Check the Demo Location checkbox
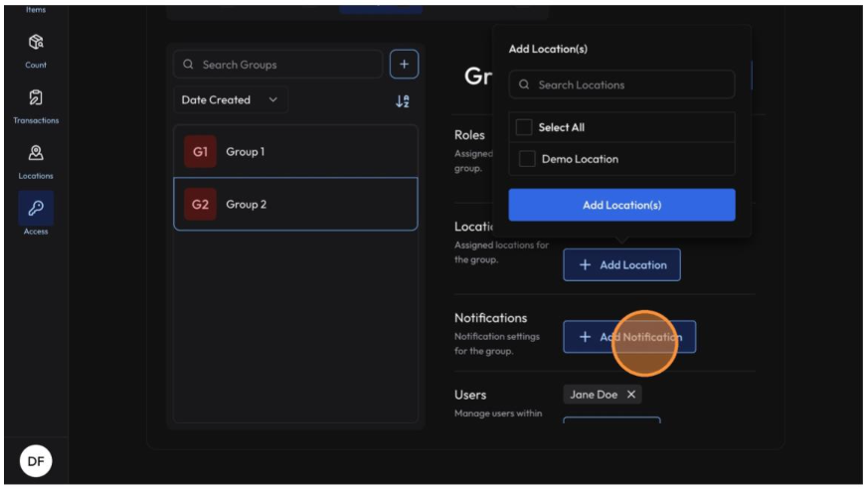 point(527,159)
